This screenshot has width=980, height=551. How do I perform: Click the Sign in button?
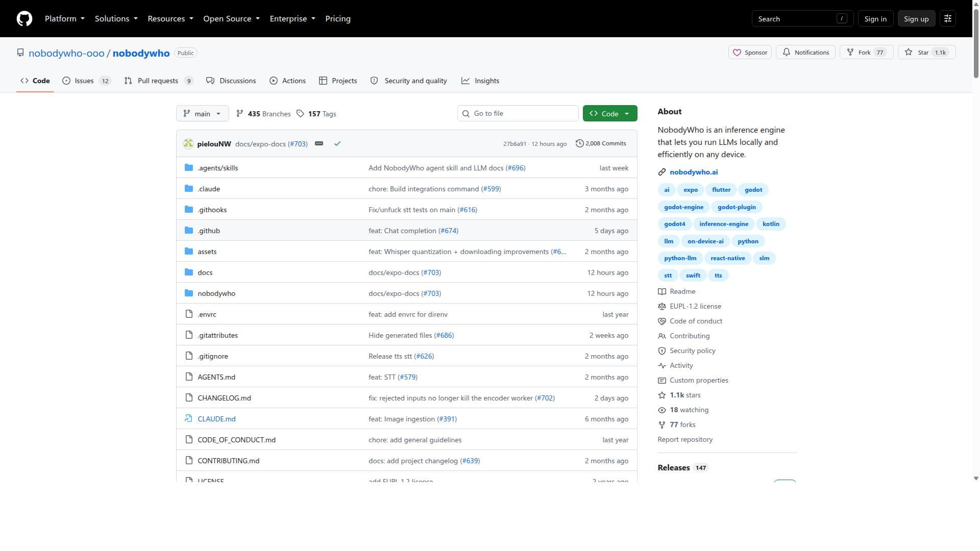click(875, 19)
